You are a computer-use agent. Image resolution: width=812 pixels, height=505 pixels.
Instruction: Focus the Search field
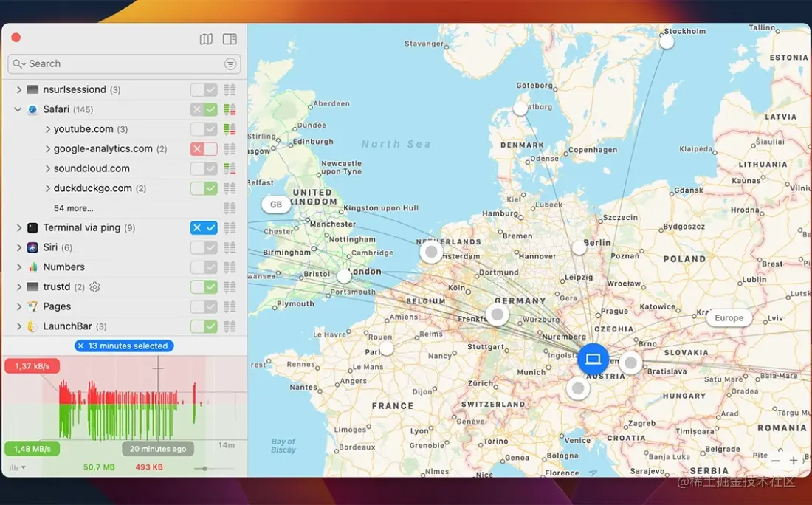point(124,63)
